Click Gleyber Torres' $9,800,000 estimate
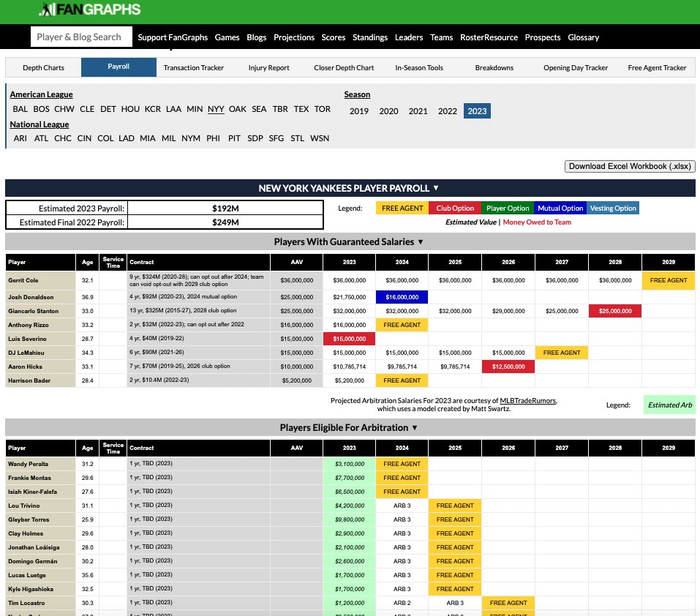The width and height of the screenshot is (700, 616). 349,519
